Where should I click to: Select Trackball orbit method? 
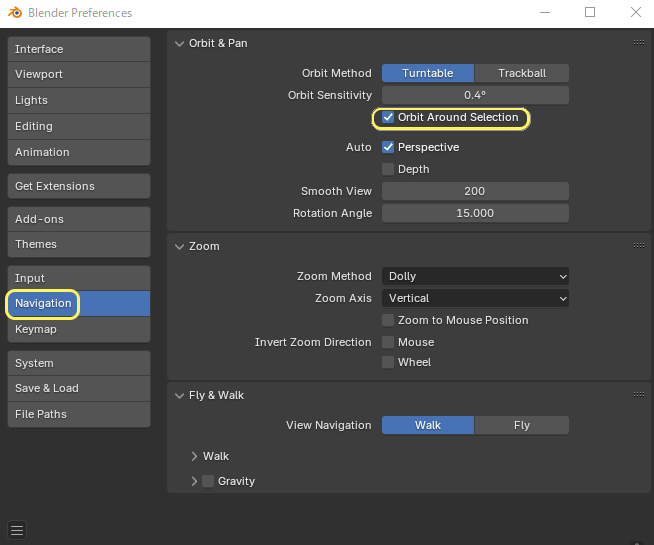pos(522,73)
